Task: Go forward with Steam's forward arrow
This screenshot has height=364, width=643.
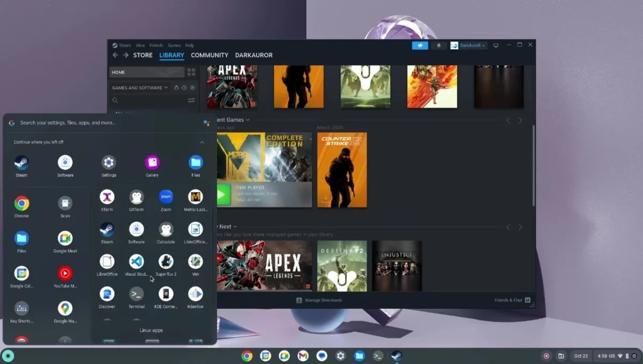Action: tap(126, 55)
